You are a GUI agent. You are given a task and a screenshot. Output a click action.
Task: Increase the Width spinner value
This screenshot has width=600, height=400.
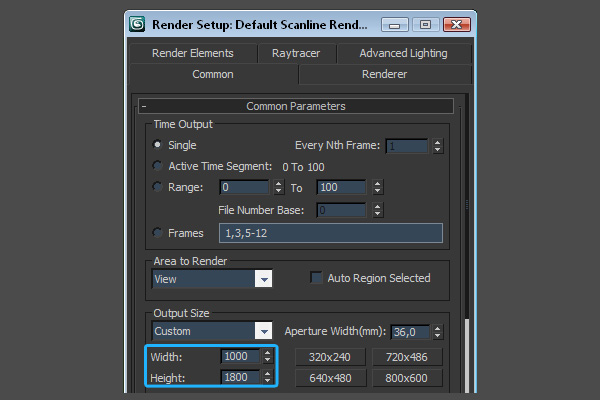tap(268, 352)
